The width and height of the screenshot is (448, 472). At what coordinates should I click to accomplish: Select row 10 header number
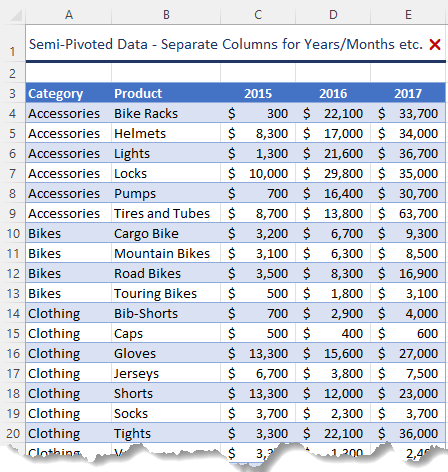point(13,233)
